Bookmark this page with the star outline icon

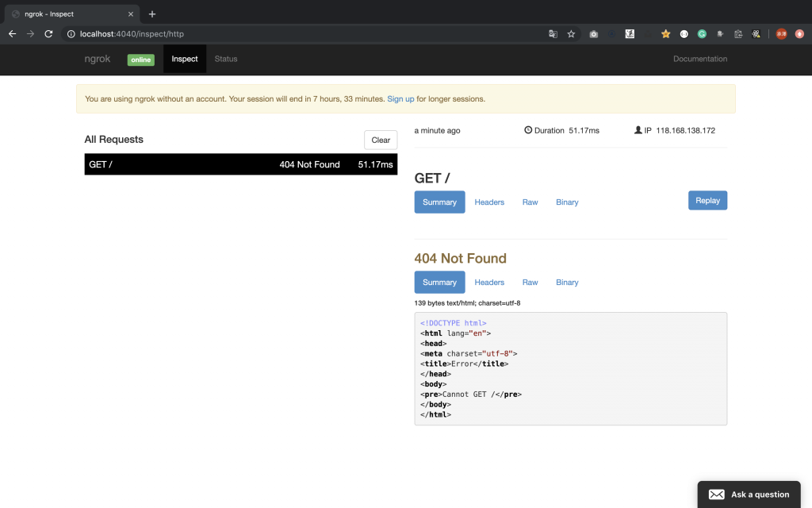click(x=571, y=33)
